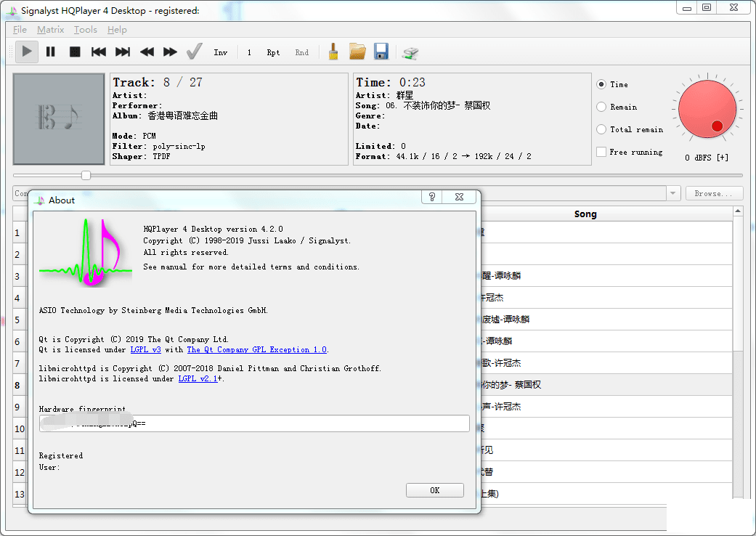Skip to the next track
Viewport: 756px width, 536px height.
click(x=123, y=52)
